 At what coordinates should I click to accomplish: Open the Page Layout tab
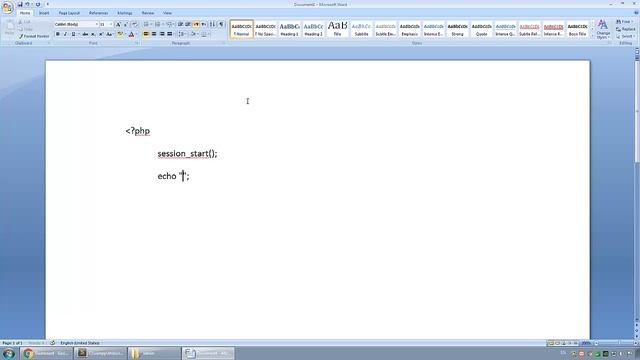click(69, 13)
